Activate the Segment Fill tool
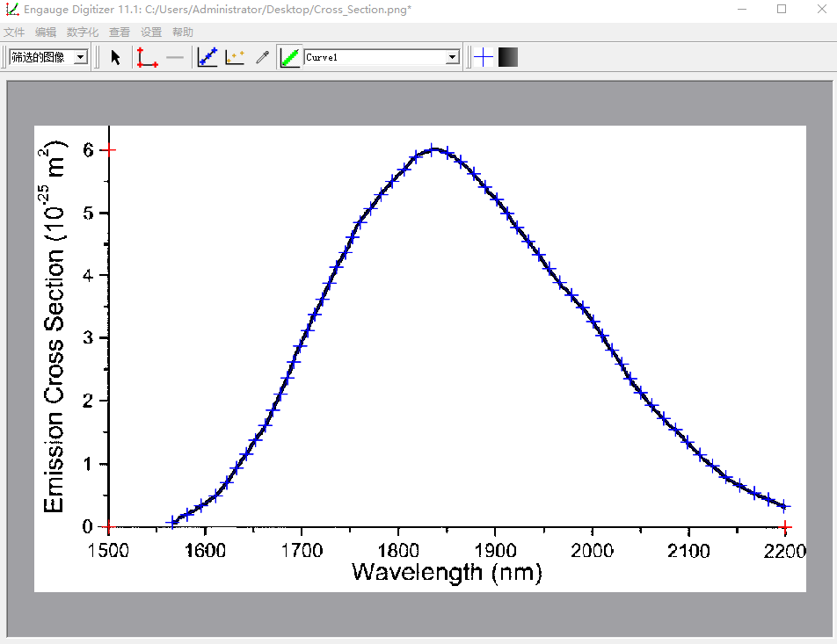The image size is (837, 644). click(x=289, y=57)
